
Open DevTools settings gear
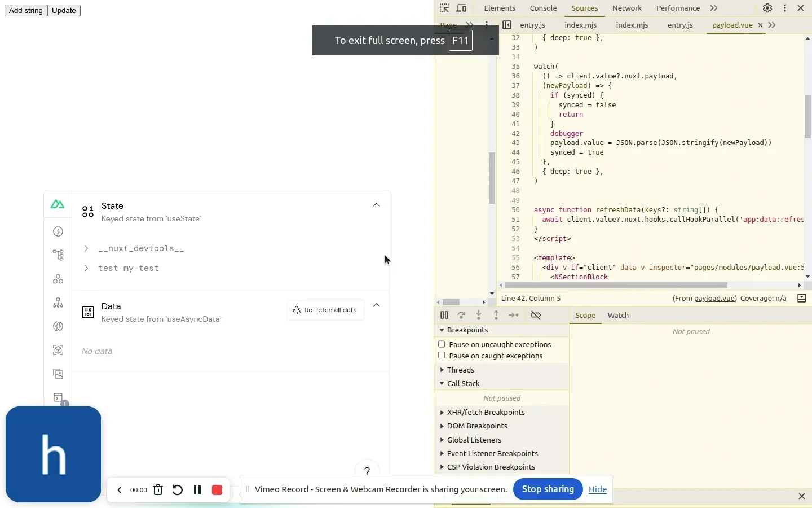pyautogui.click(x=767, y=8)
